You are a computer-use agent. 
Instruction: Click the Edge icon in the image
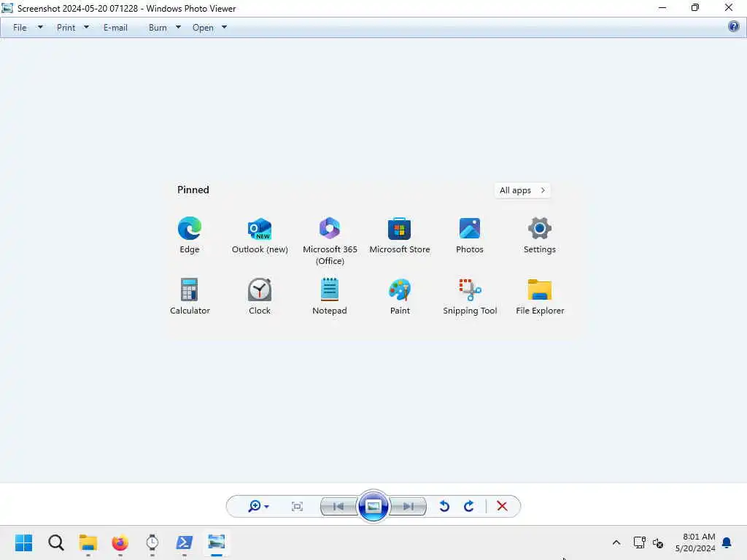190,228
